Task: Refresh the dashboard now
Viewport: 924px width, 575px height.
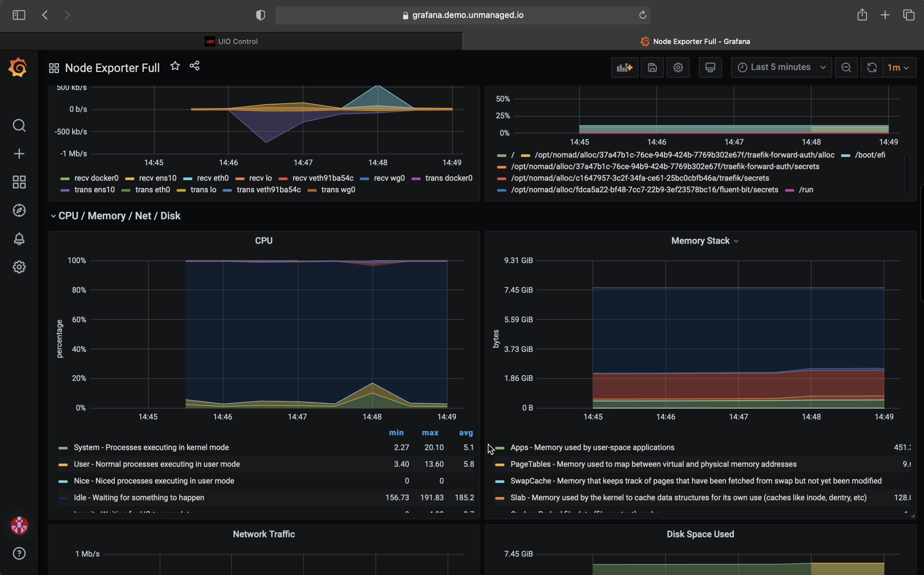Action: point(872,68)
